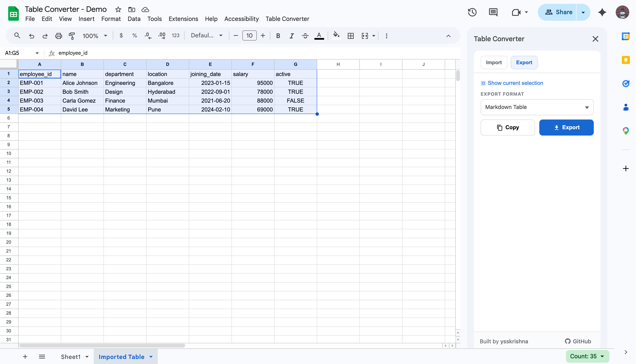The height and width of the screenshot is (364, 636).
Task: Star the Table Converter document
Action: [x=118, y=10]
